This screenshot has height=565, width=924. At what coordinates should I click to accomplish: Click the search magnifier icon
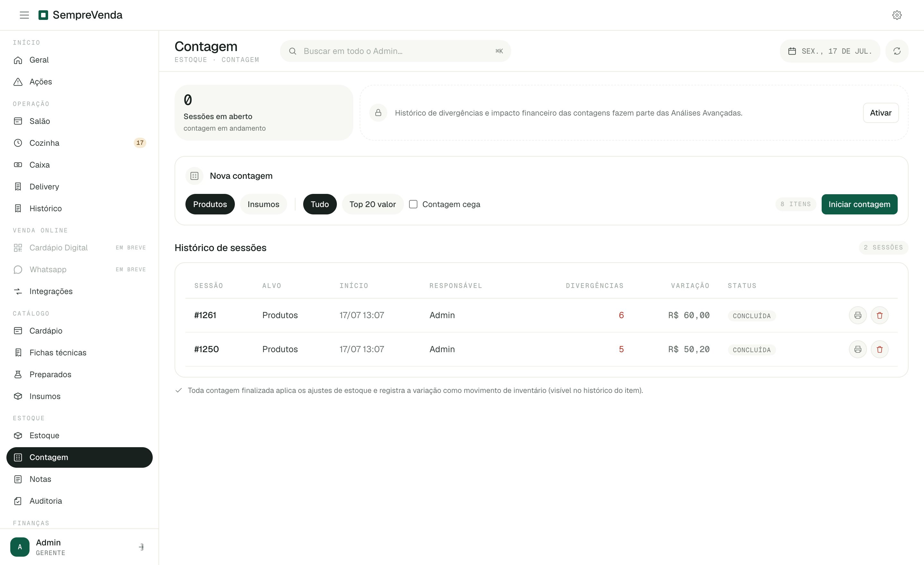293,51
